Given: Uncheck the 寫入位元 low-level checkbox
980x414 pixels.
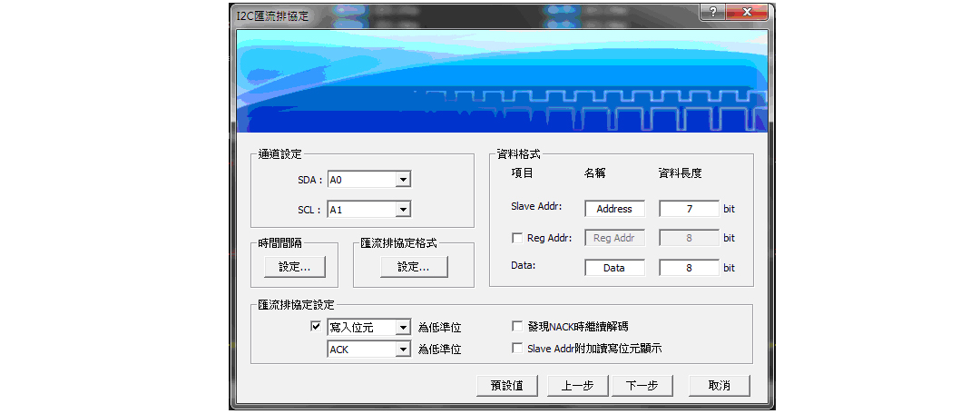Looking at the screenshot, I should pos(316,327).
